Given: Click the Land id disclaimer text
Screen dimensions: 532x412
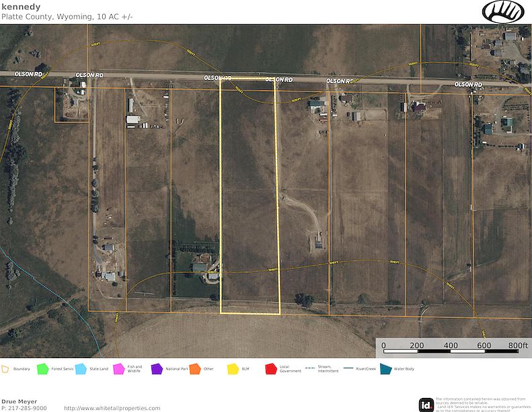Looking at the screenshot, I should coord(482,405).
